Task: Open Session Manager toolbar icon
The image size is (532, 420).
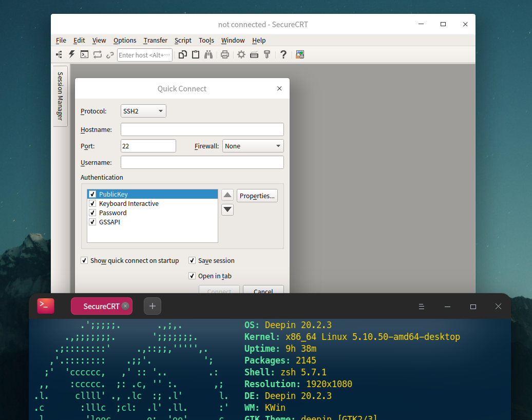Action: 59,54
